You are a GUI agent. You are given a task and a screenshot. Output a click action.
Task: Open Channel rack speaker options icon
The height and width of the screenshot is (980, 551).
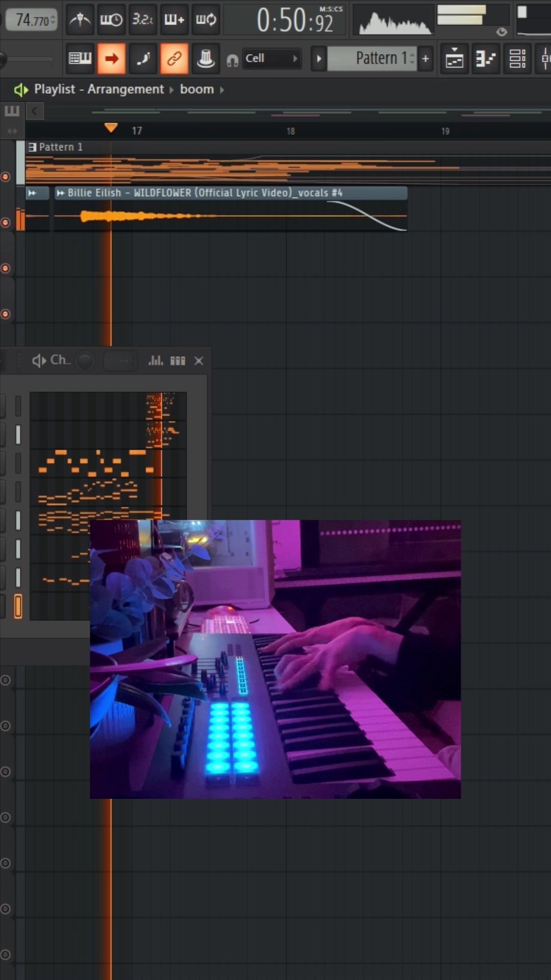(39, 361)
